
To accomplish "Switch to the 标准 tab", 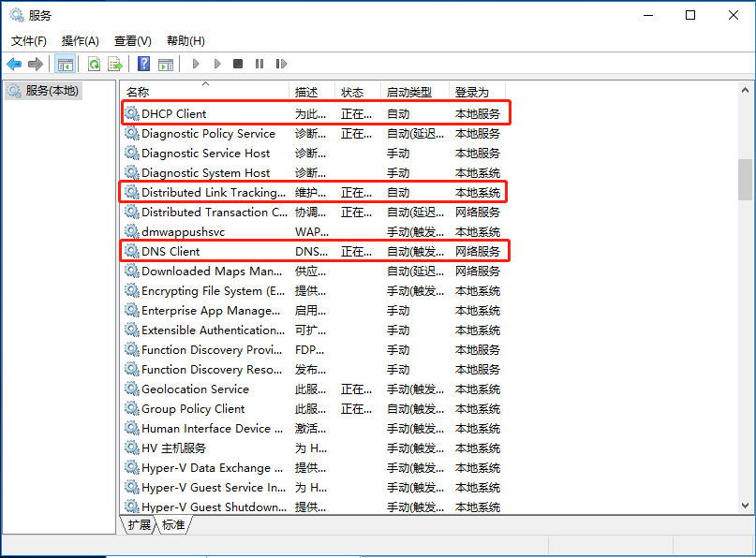I will (172, 525).
